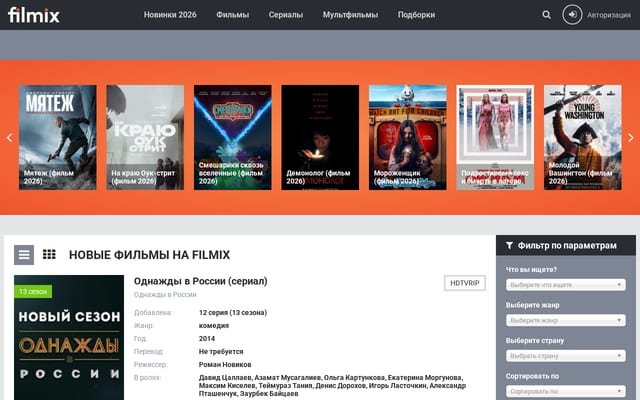Advance carousel with right arrow

(631, 138)
